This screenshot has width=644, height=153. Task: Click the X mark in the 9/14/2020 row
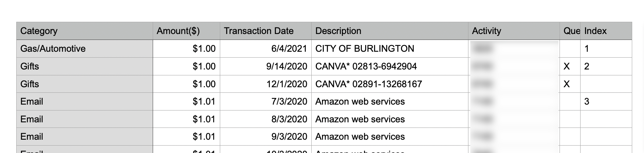coord(567,67)
